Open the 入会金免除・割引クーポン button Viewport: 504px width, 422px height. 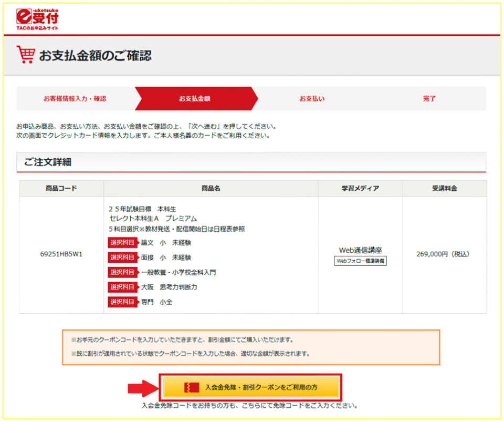pyautogui.click(x=251, y=387)
